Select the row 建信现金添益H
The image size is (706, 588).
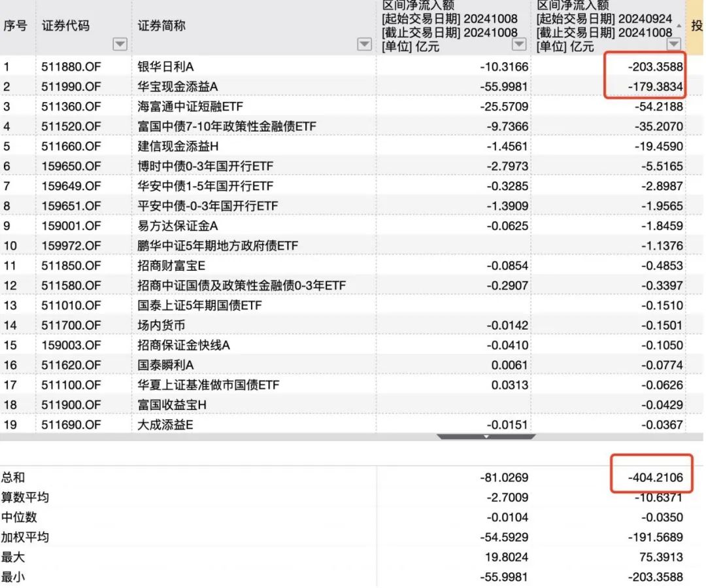pos(343,146)
